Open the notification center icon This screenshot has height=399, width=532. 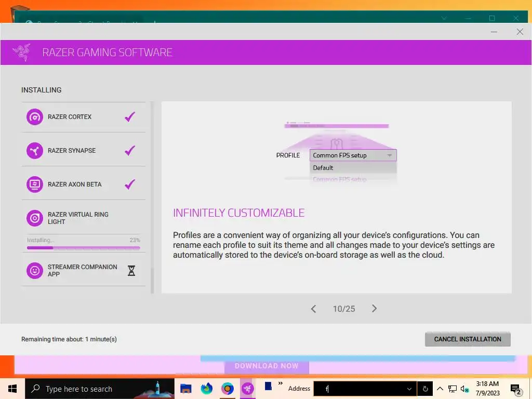[516, 390]
